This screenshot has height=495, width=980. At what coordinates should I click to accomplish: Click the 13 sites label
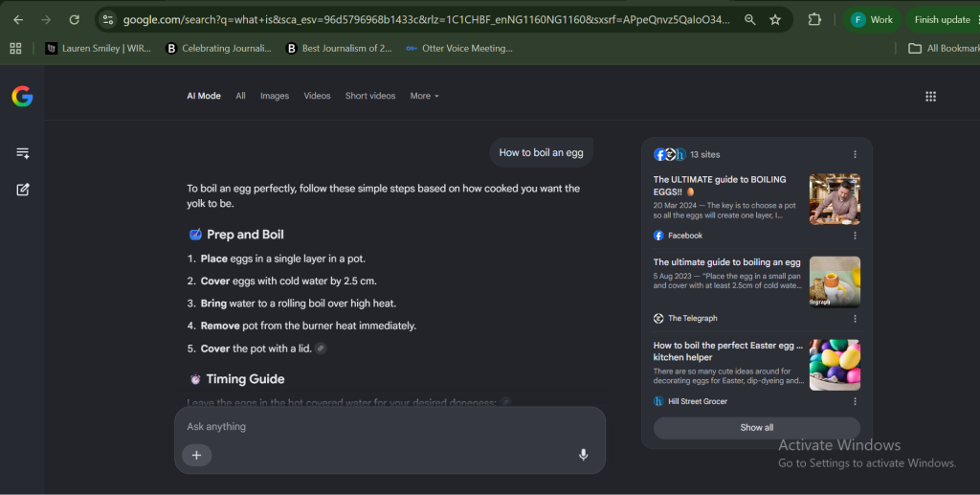click(x=705, y=154)
